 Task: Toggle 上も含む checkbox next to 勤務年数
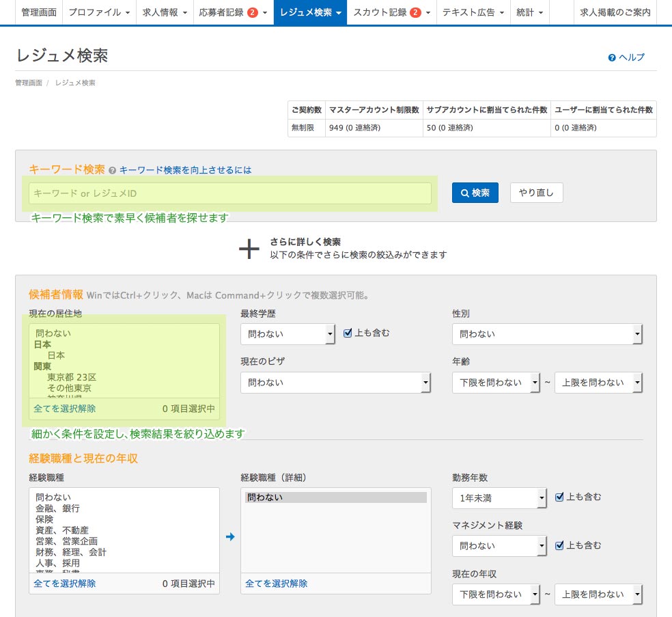(x=559, y=497)
